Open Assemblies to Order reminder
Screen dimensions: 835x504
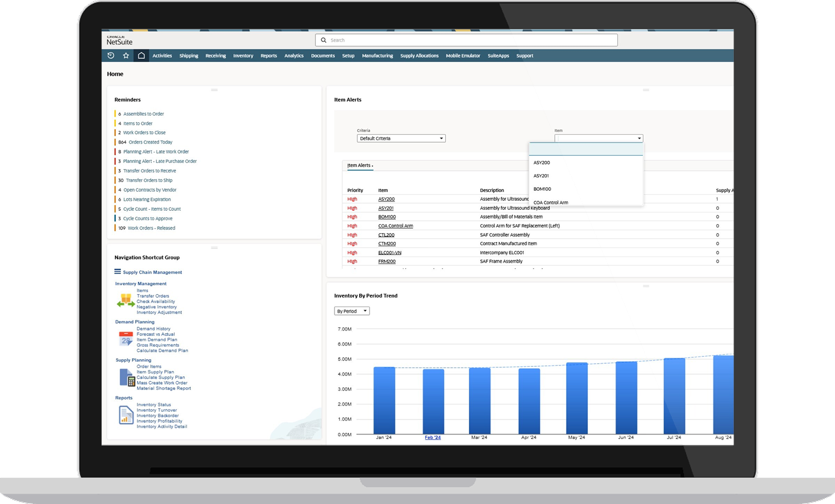[144, 114]
